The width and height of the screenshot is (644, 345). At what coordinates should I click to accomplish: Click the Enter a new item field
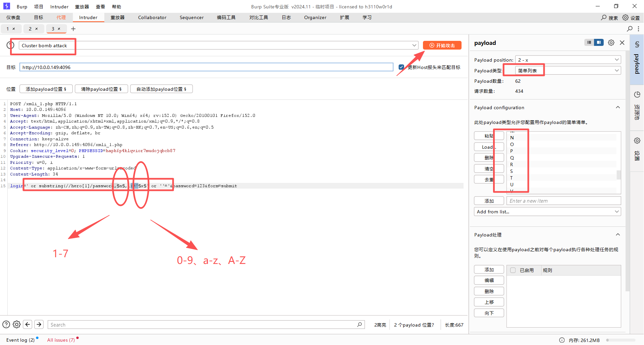(x=563, y=201)
